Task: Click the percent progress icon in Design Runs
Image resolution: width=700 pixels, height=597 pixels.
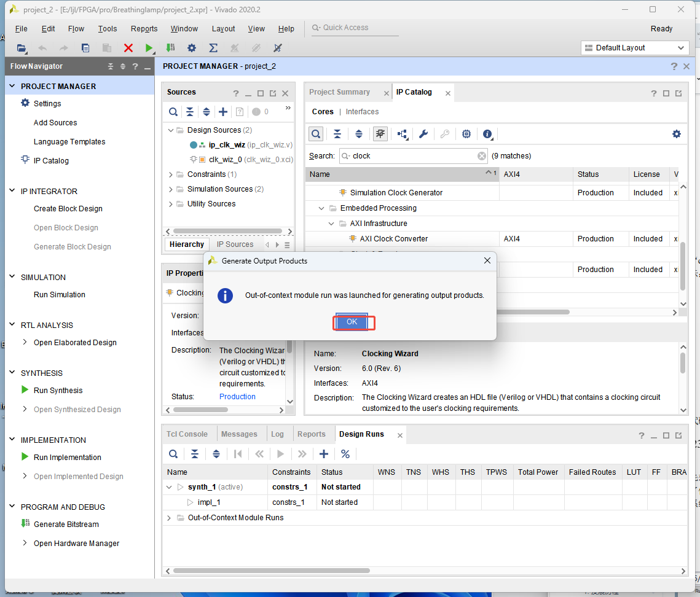Action: tap(345, 454)
